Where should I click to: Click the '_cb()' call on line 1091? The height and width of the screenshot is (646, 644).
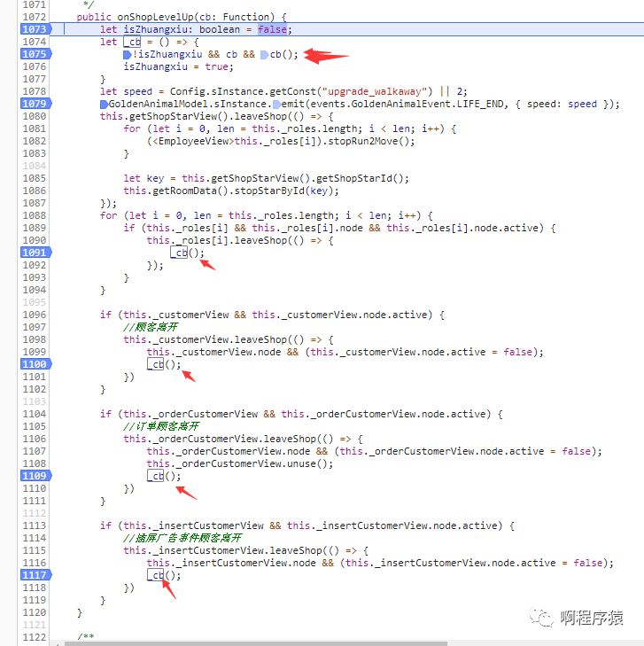click(x=185, y=253)
